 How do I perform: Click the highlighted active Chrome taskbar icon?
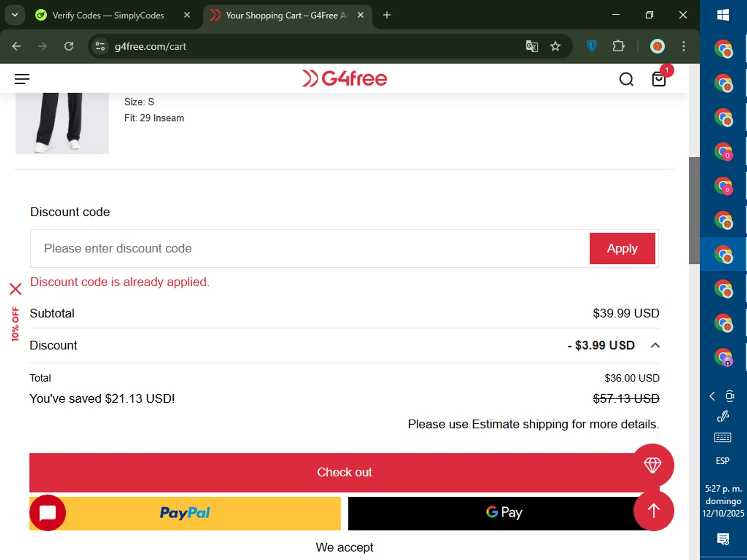pyautogui.click(x=723, y=254)
